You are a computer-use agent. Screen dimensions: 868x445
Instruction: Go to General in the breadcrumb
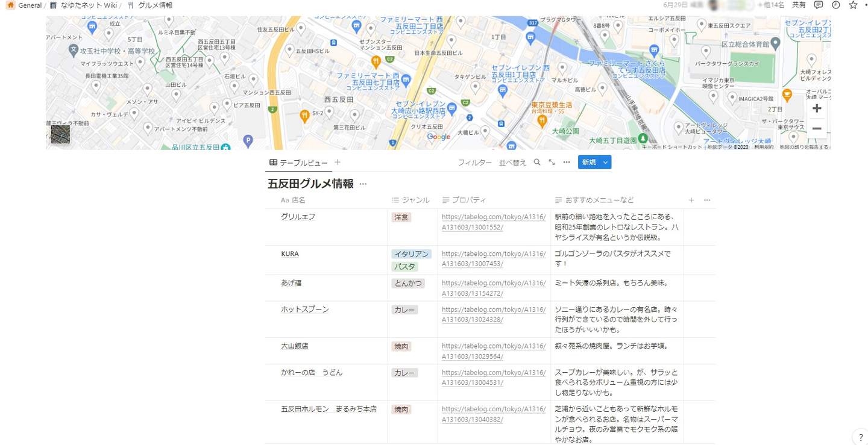pyautogui.click(x=25, y=5)
